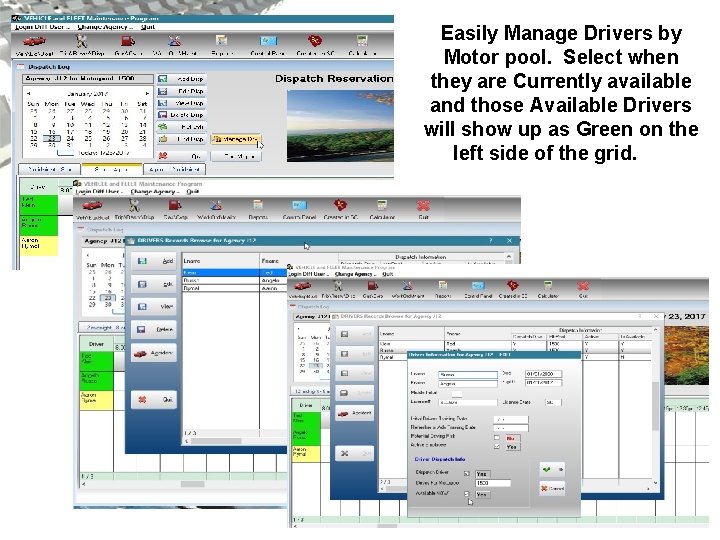Open Reports icon in middle window toolbar
The image size is (720, 540).
tap(258, 205)
